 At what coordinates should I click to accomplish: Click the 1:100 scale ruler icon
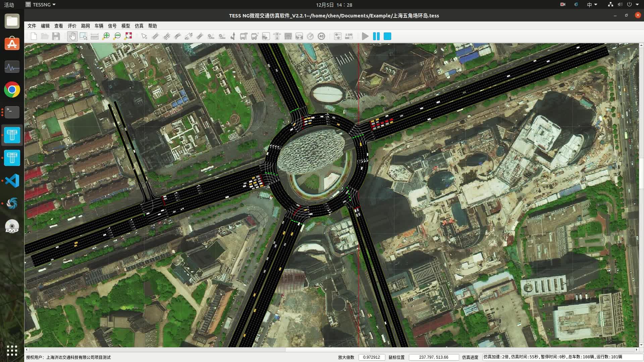click(x=349, y=36)
